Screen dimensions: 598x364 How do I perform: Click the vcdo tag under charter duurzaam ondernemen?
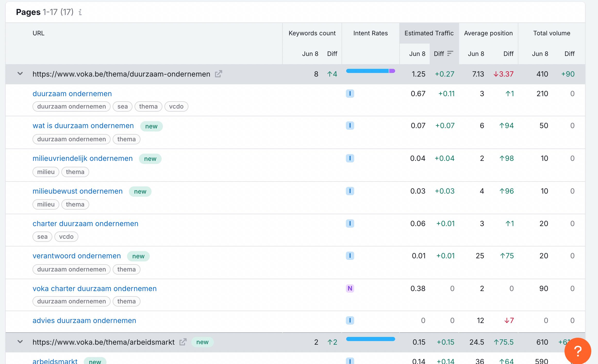pos(66,237)
